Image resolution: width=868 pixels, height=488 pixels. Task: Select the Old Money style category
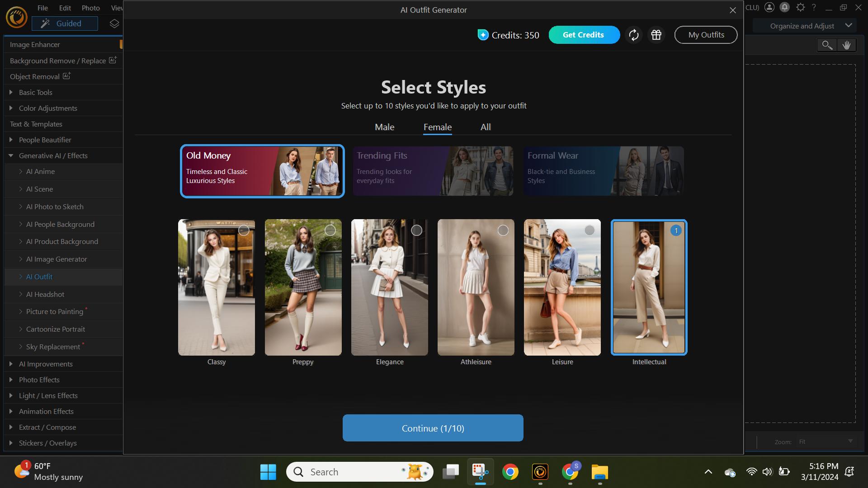(x=262, y=171)
